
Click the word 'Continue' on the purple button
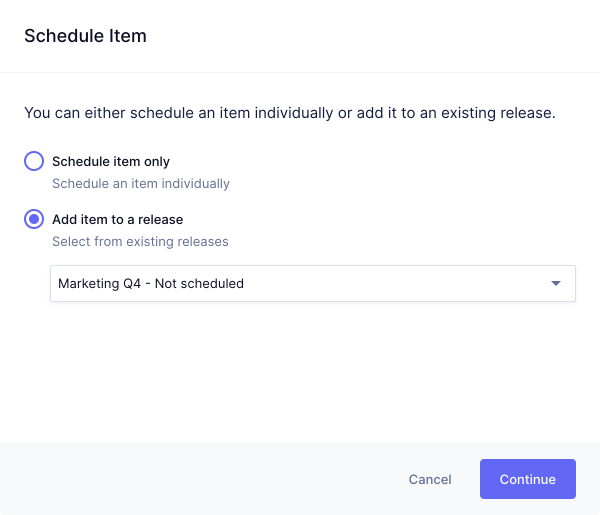tap(528, 480)
